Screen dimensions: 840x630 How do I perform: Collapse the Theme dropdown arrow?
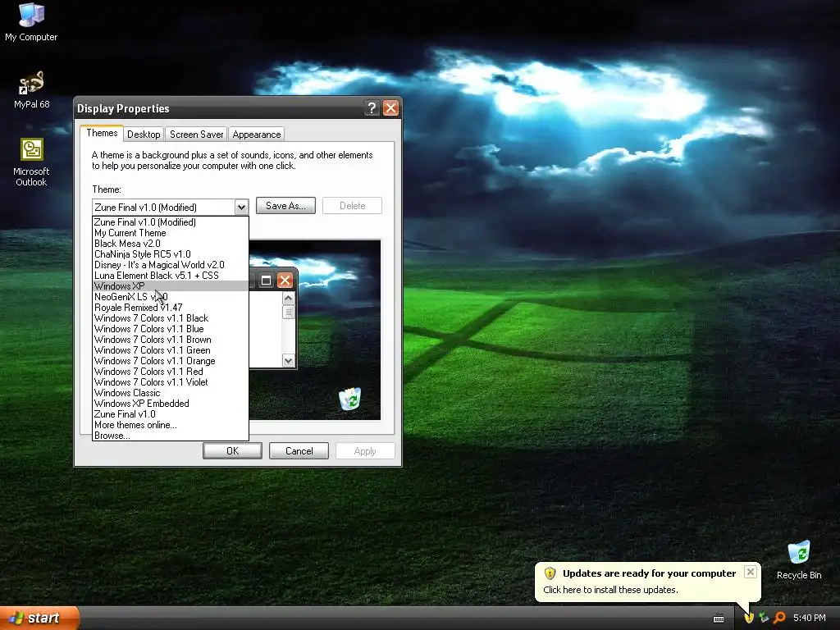[241, 207]
